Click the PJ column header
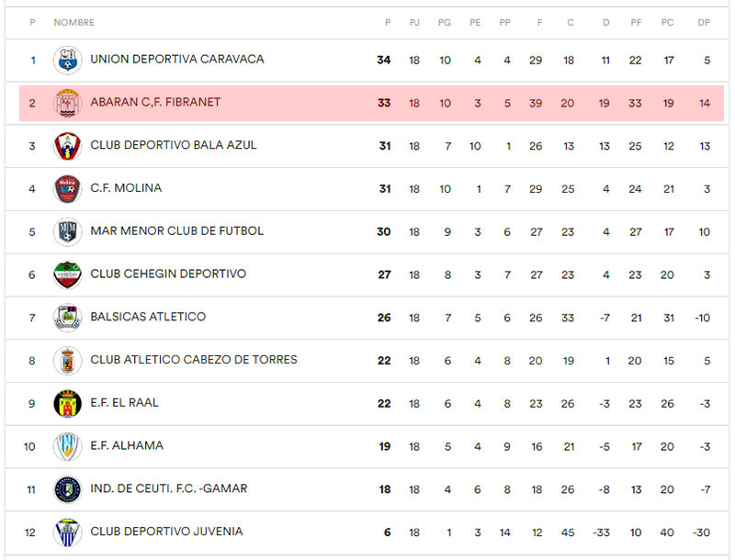Image resolution: width=735 pixels, height=560 pixels. pos(415,22)
